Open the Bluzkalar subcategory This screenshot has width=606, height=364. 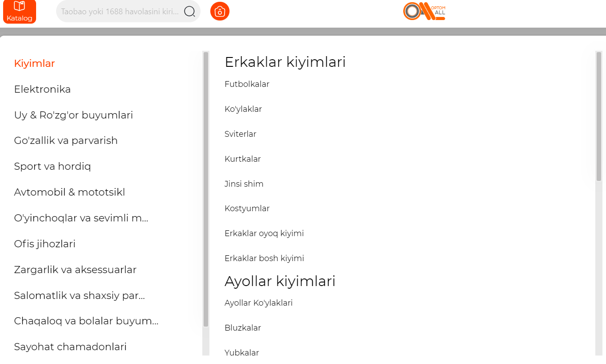(x=243, y=328)
